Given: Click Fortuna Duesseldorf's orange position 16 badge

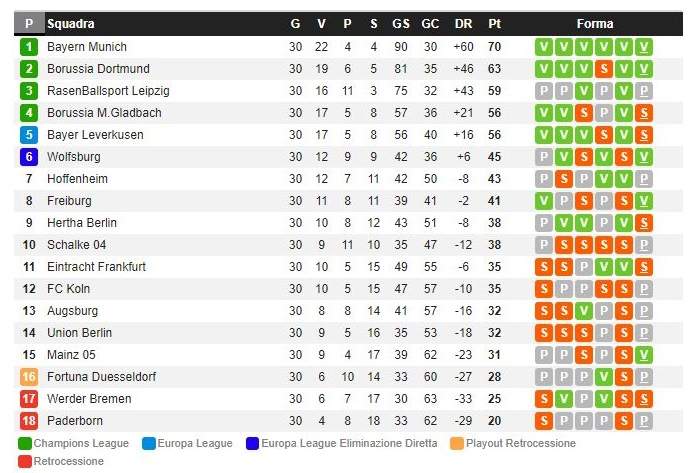Looking at the screenshot, I should [28, 377].
